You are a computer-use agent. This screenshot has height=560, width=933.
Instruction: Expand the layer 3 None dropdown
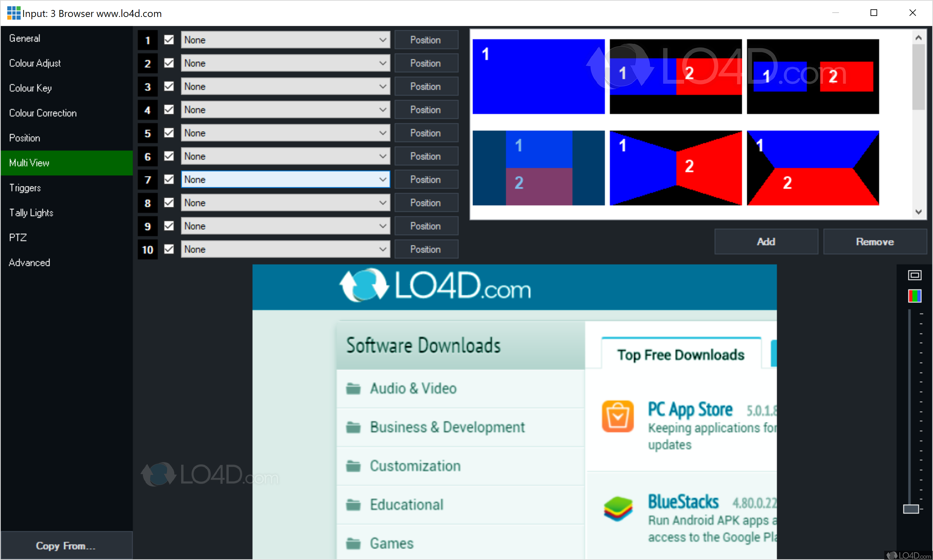[x=285, y=86]
